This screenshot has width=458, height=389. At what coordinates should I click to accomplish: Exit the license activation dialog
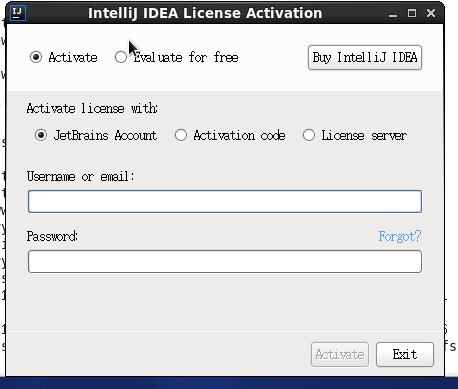[405, 354]
